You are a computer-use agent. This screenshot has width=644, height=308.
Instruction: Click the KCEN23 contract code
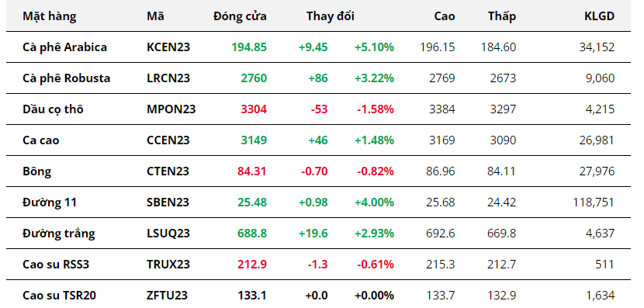pyautogui.click(x=168, y=47)
